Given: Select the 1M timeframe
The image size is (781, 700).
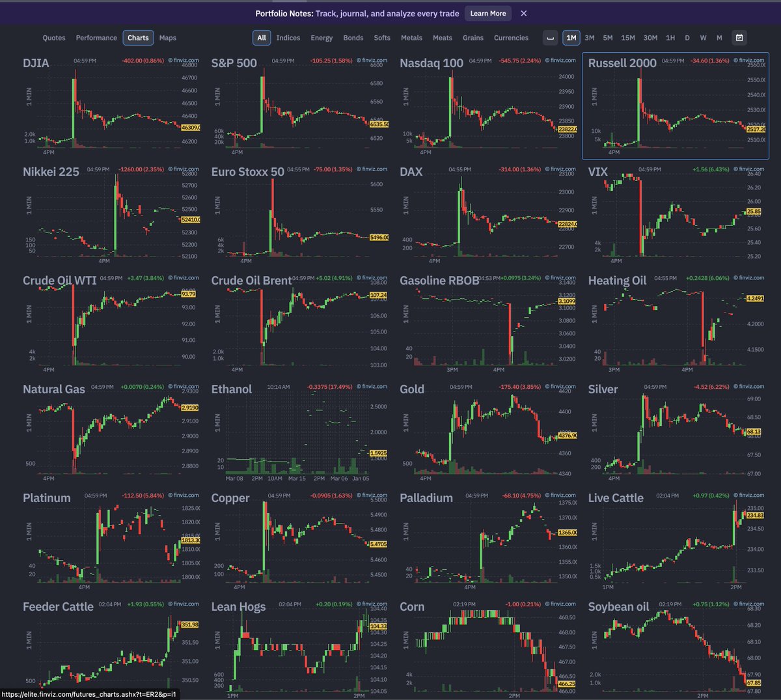Looking at the screenshot, I should tap(571, 38).
